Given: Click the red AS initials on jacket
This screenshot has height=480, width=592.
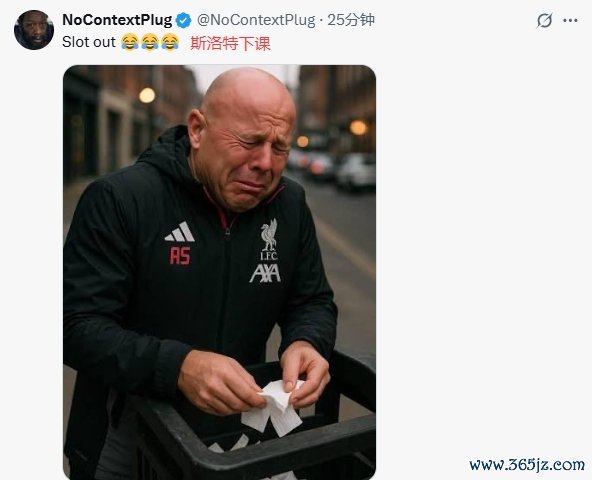Looking at the screenshot, I should pyautogui.click(x=180, y=256).
